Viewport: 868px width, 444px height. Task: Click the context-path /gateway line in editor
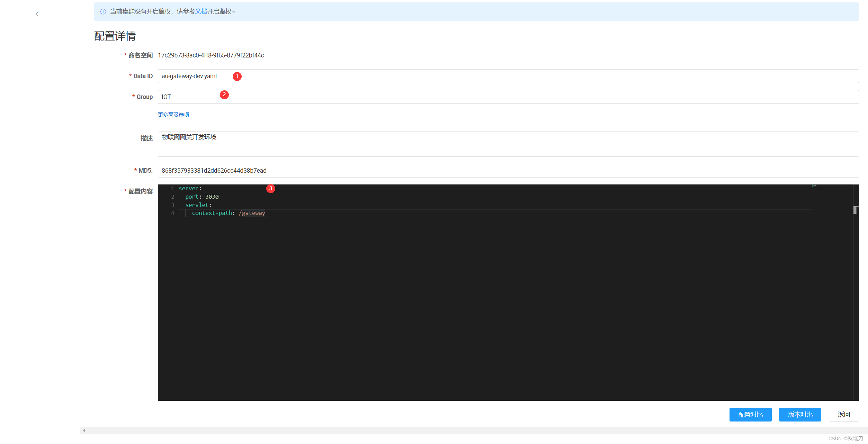pos(229,213)
